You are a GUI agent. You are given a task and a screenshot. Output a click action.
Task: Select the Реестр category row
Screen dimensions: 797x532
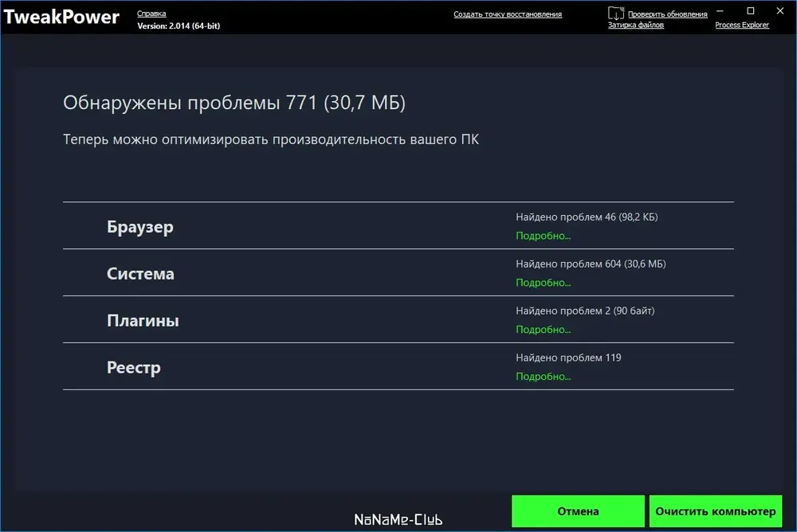click(x=398, y=366)
